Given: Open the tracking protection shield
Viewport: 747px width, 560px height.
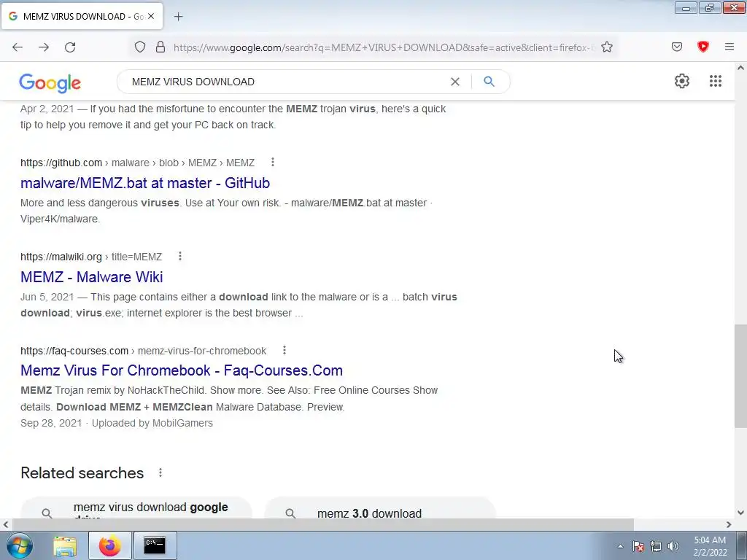Looking at the screenshot, I should [x=139, y=47].
